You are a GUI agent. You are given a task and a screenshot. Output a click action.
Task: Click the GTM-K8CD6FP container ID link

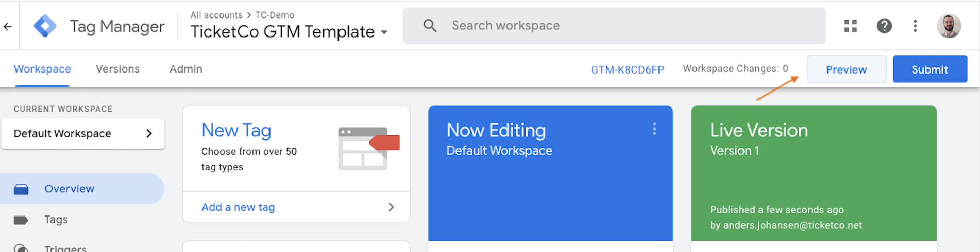[x=627, y=69]
